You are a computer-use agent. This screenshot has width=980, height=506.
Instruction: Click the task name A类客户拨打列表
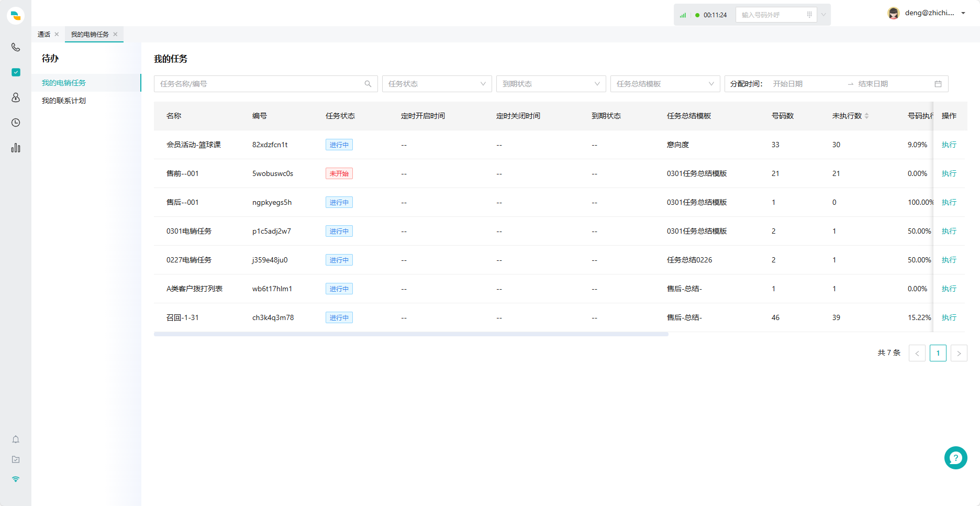pyautogui.click(x=195, y=289)
